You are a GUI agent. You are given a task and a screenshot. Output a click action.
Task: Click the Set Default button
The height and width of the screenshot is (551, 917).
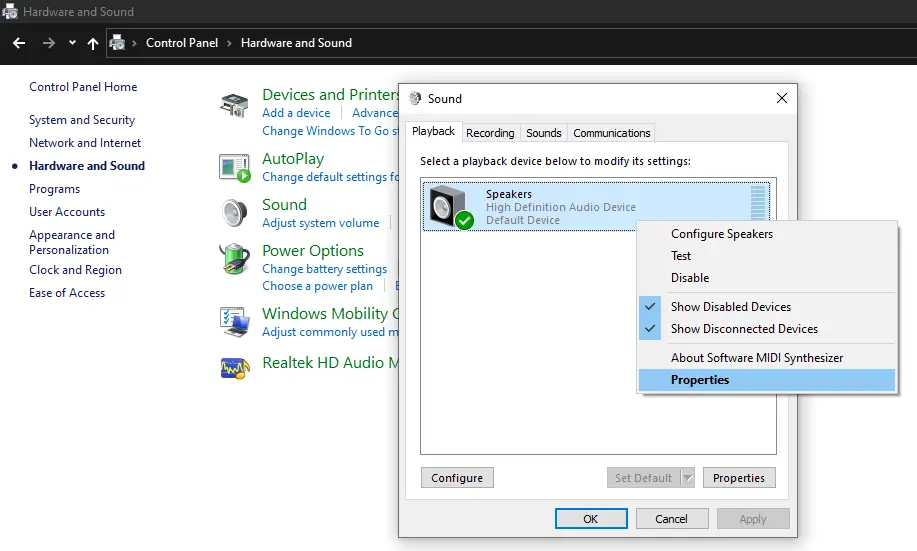[643, 478]
